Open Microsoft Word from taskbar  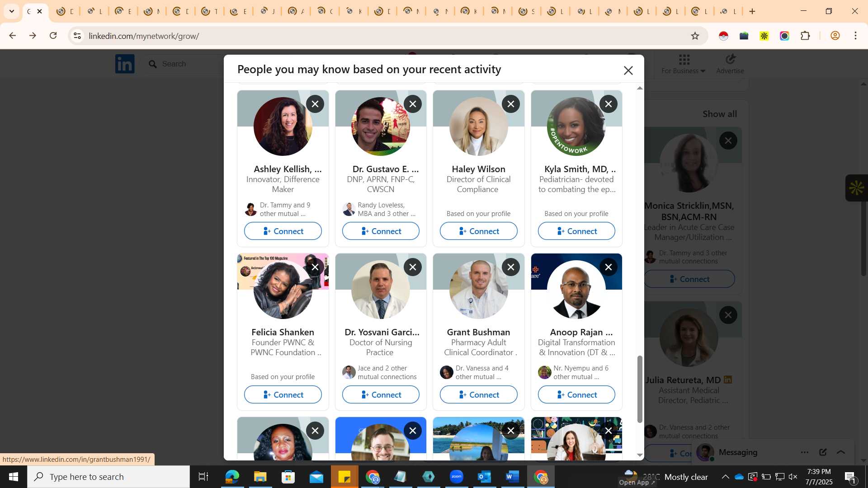513,477
